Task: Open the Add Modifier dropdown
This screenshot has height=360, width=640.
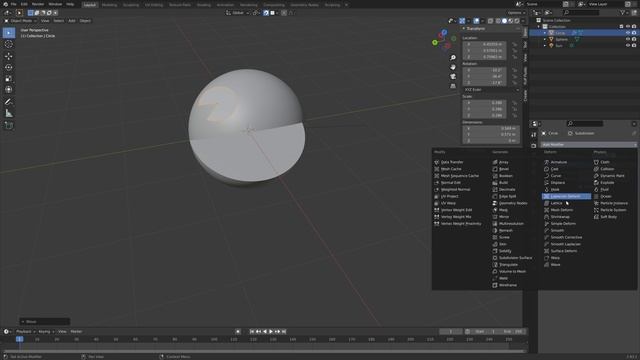Action: (x=588, y=144)
